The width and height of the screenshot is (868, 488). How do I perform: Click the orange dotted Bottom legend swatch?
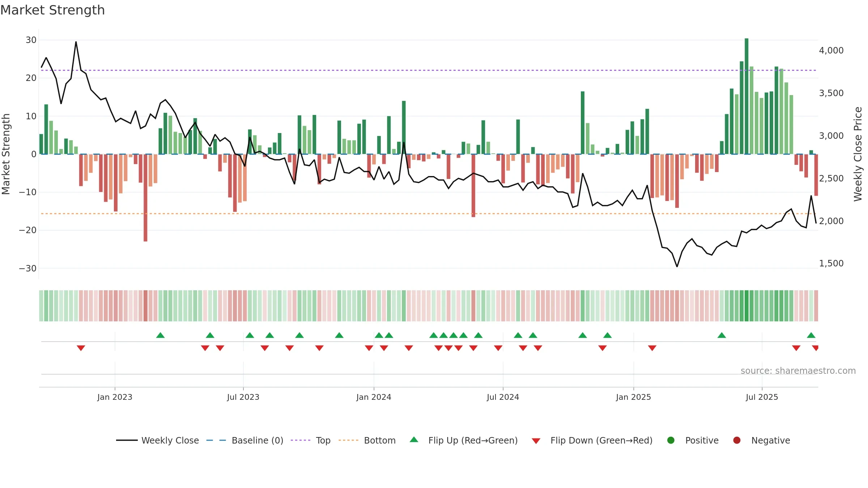(x=349, y=440)
